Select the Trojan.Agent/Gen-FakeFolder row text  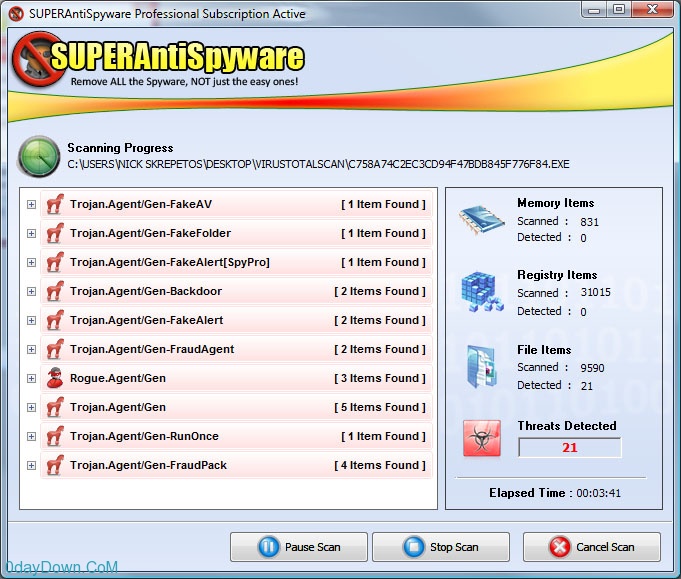(x=150, y=233)
